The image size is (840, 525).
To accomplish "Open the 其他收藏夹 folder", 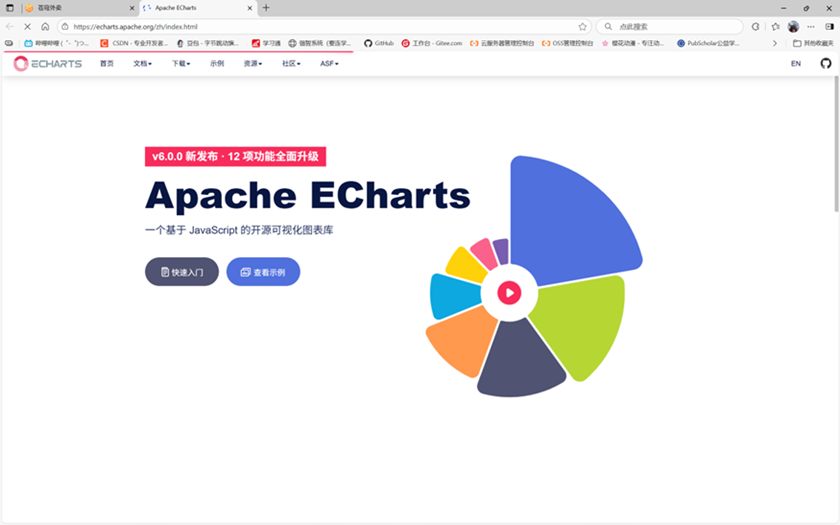I will [x=813, y=43].
